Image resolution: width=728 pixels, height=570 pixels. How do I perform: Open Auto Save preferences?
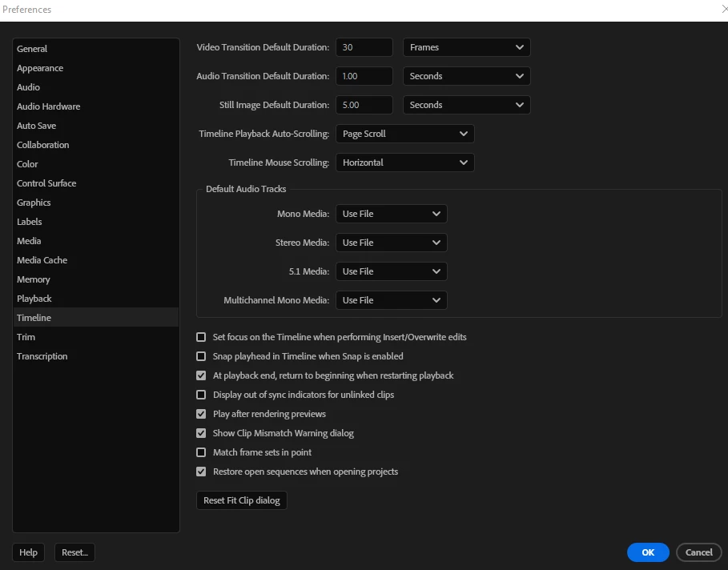(x=95, y=126)
